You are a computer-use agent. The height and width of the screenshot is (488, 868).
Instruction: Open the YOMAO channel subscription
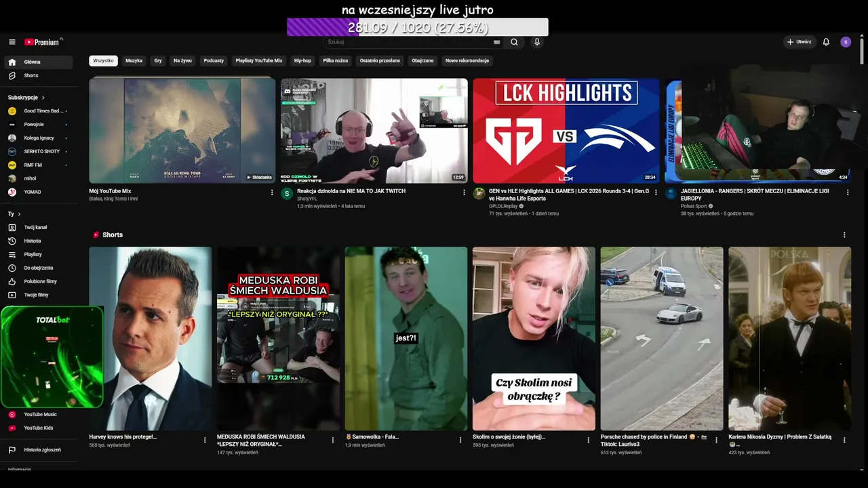tap(39, 192)
